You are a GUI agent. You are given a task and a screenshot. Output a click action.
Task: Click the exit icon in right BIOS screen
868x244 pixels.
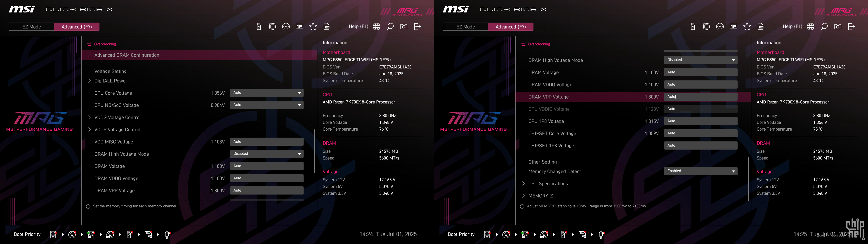coord(851,27)
